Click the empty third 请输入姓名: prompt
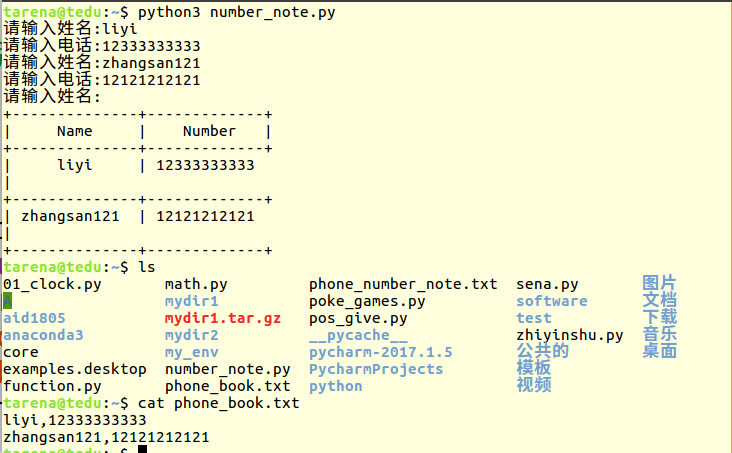 tap(52, 97)
